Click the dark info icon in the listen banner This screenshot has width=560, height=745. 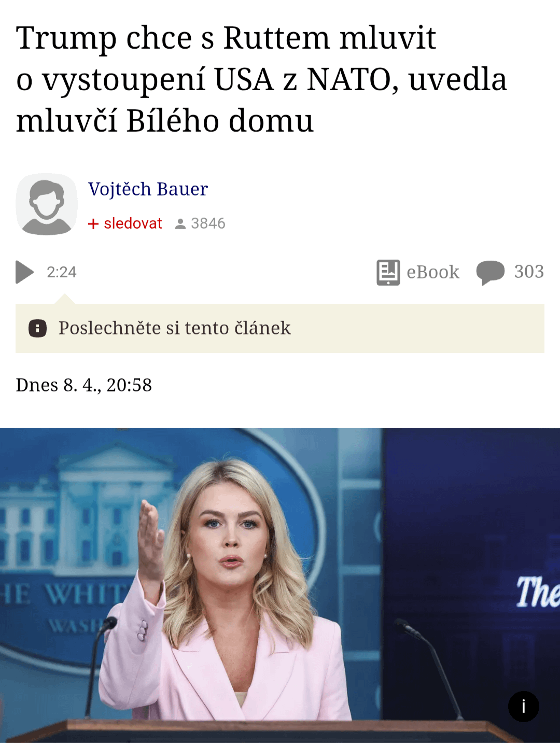point(37,328)
